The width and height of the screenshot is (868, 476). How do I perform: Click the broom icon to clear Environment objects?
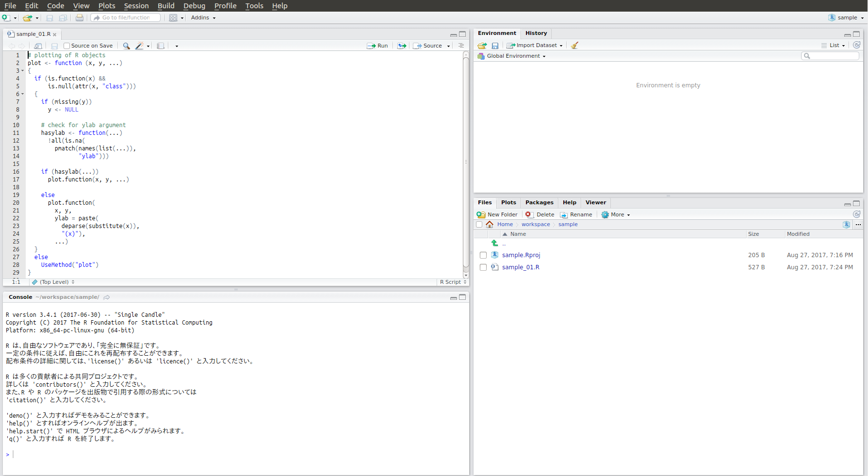[x=574, y=46]
